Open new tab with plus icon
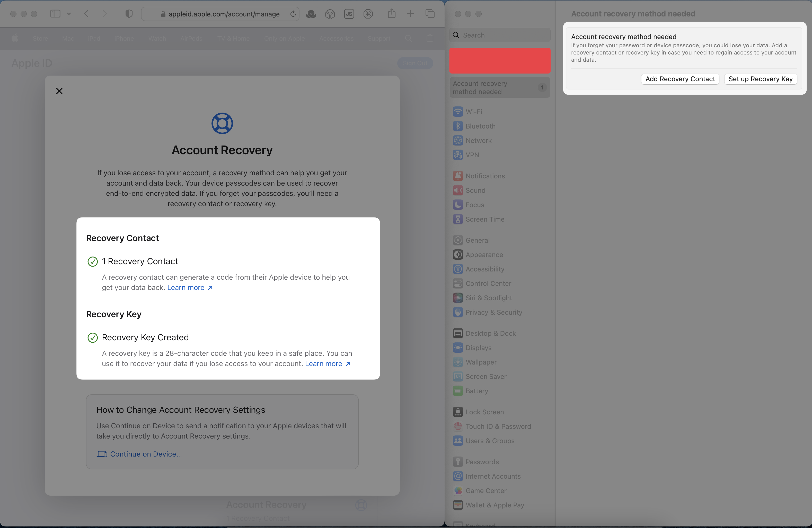Image resolution: width=812 pixels, height=528 pixels. pos(410,14)
